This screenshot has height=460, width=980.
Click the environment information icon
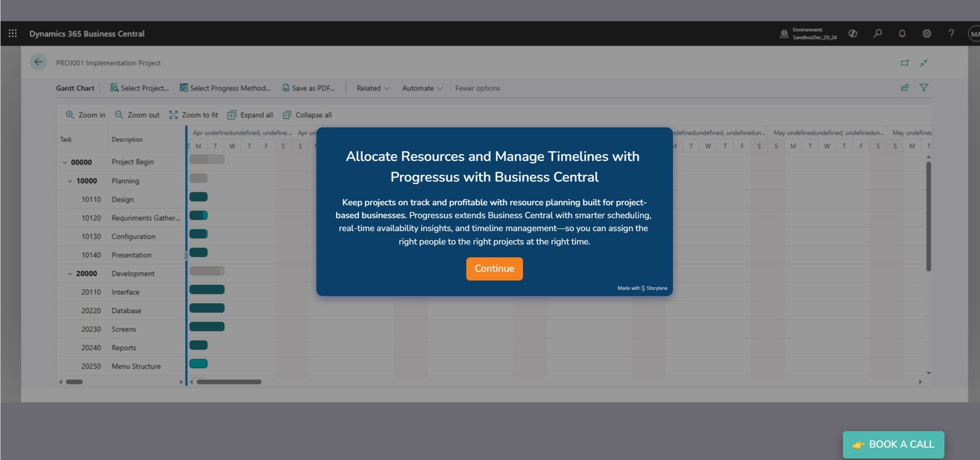784,34
